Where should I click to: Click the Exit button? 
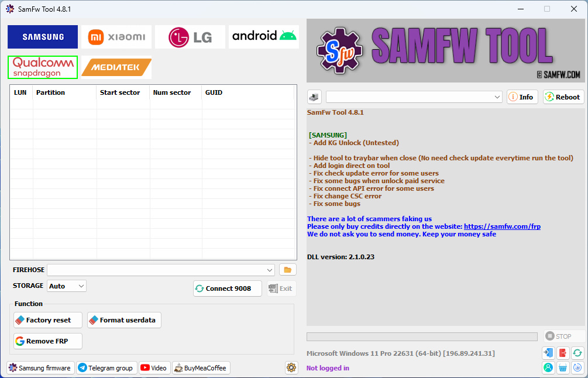(281, 288)
